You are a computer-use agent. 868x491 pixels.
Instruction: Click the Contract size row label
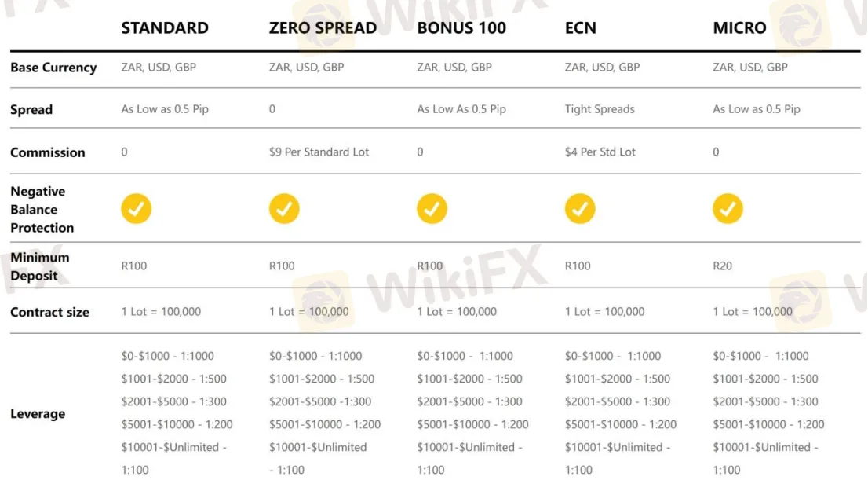(49, 312)
